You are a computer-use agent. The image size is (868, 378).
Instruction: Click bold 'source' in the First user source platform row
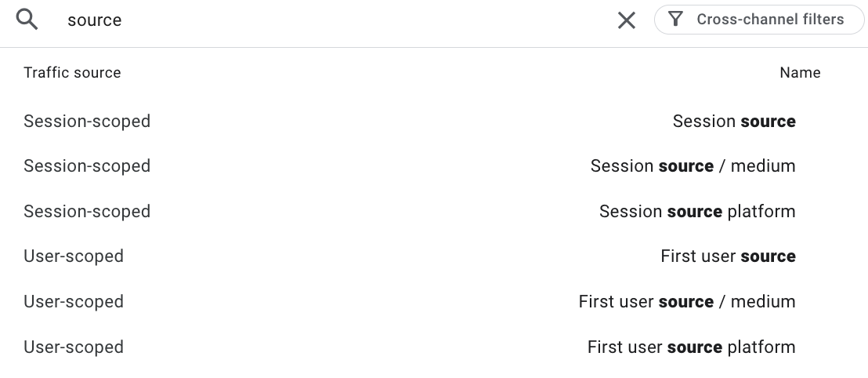point(694,347)
